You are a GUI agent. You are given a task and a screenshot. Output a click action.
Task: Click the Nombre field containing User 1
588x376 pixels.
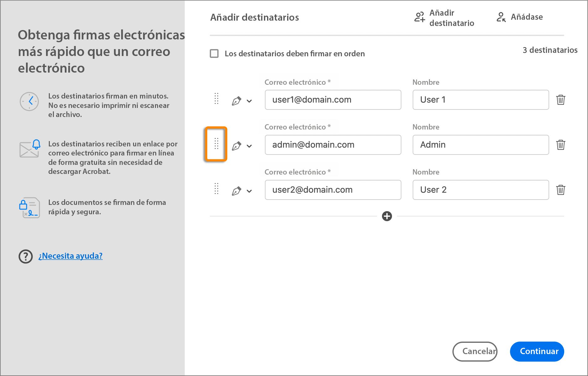[481, 100]
